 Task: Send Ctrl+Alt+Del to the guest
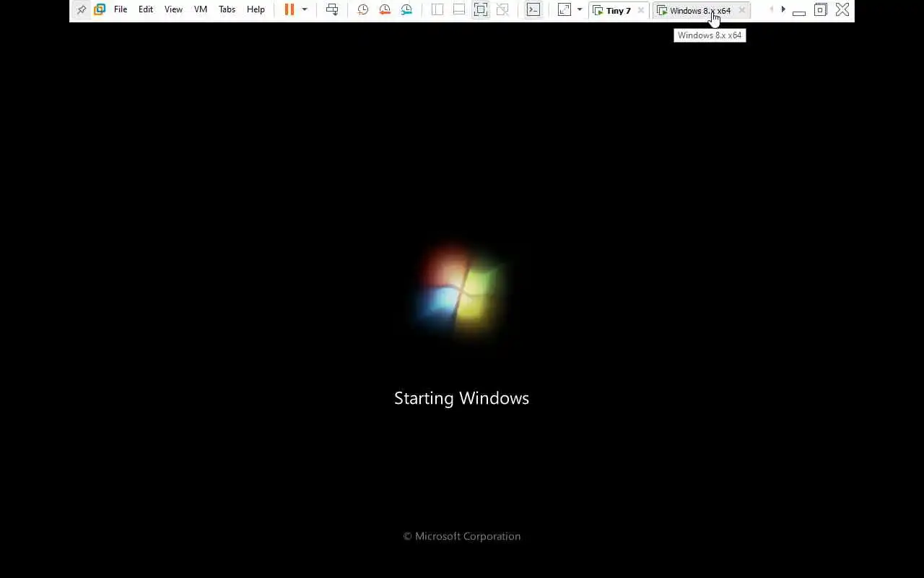(x=332, y=10)
